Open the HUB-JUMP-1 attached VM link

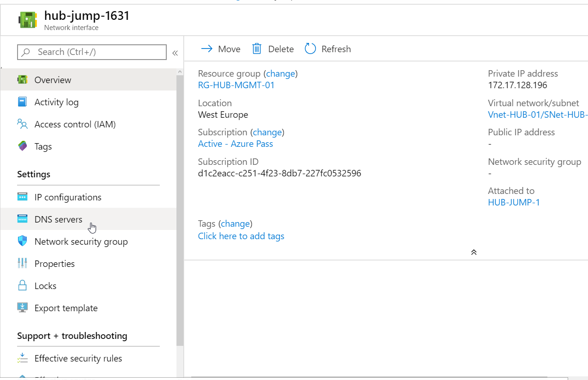514,202
